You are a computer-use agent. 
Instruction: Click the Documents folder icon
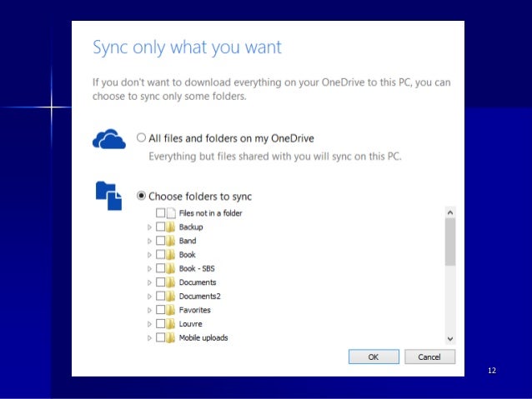(171, 282)
